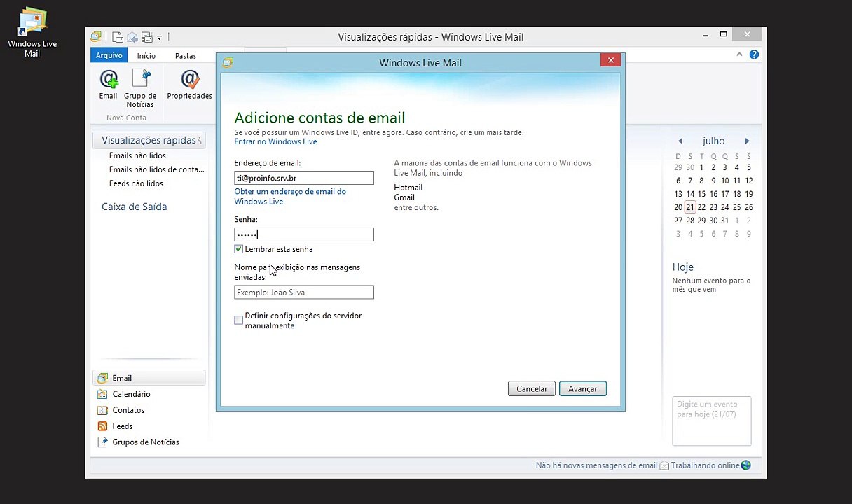Image resolution: width=852 pixels, height=504 pixels.
Task: Select day 31 in the calendar
Action: point(725,220)
